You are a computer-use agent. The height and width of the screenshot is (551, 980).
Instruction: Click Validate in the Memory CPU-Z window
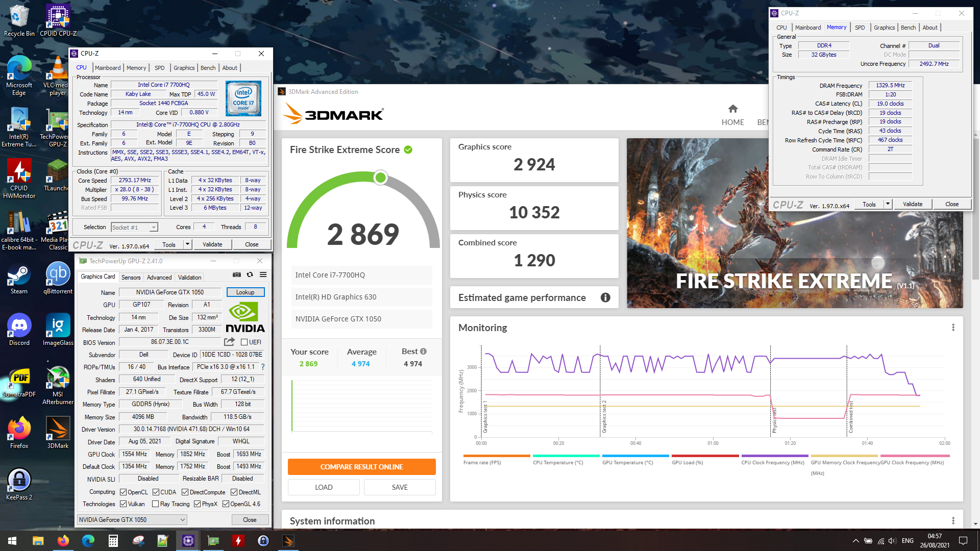coord(913,204)
